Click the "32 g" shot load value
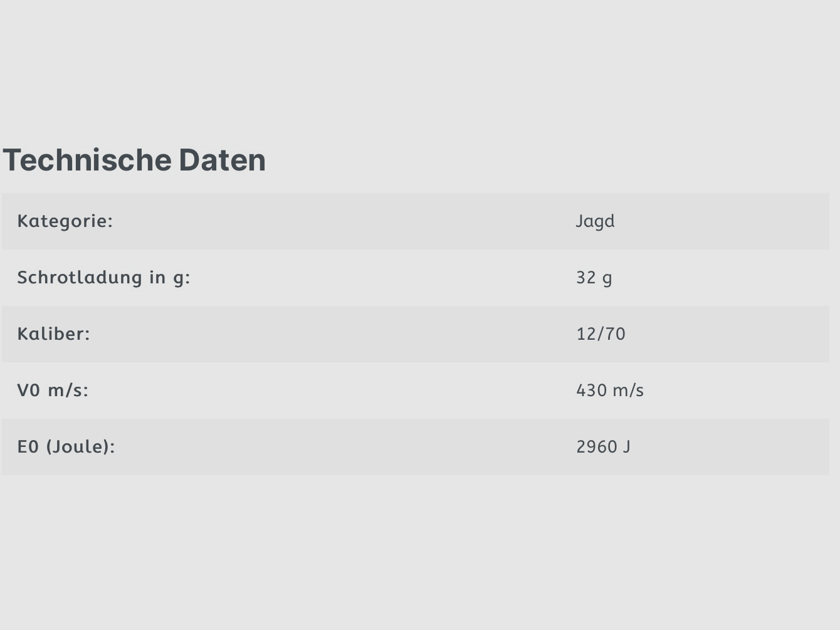Viewport: 840px width, 630px height. 594,278
